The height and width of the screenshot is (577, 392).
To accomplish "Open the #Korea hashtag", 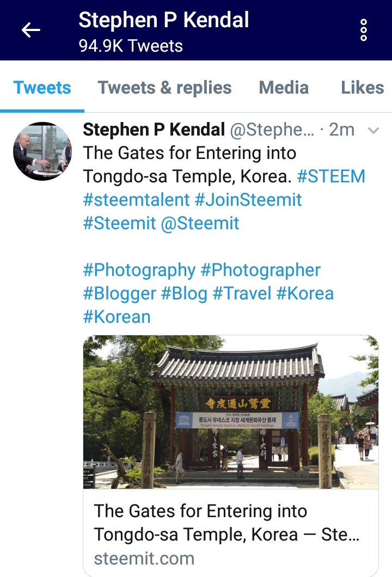I will pos(305,293).
